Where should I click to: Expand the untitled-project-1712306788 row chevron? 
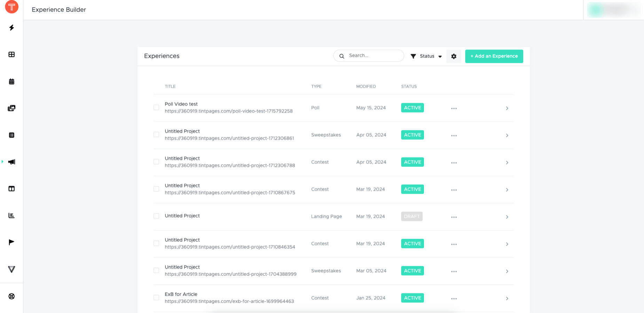(507, 162)
